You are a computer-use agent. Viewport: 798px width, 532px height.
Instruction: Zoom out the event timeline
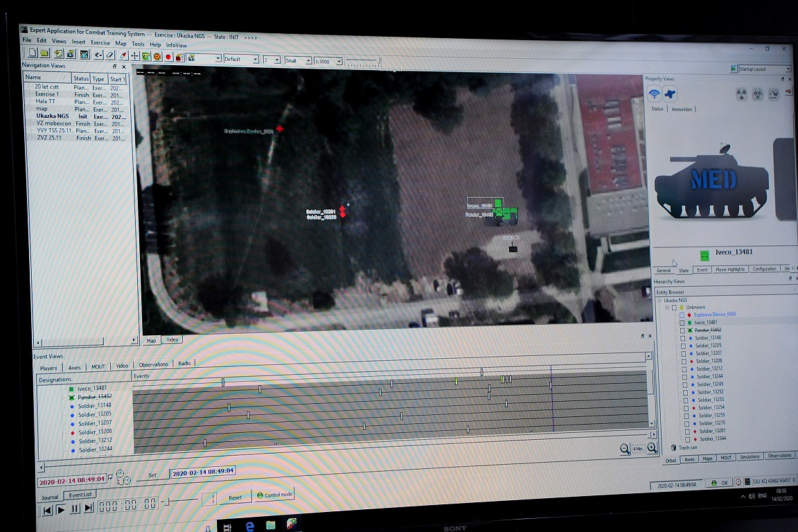point(624,448)
